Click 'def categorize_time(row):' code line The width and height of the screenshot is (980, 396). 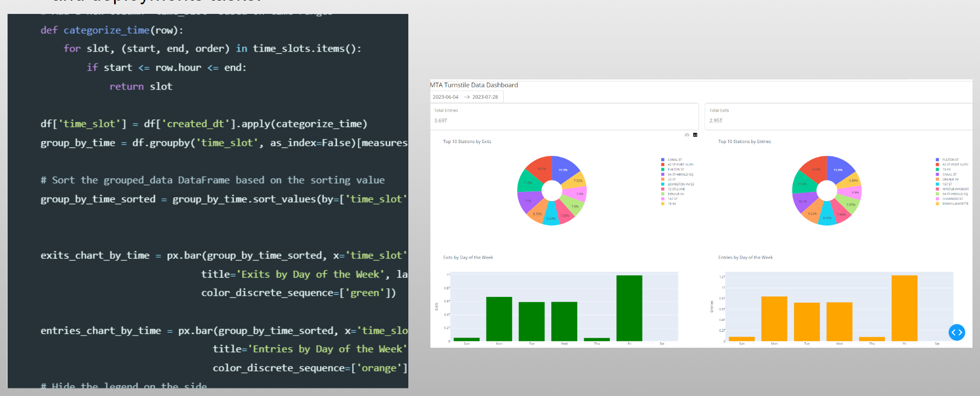point(112,30)
